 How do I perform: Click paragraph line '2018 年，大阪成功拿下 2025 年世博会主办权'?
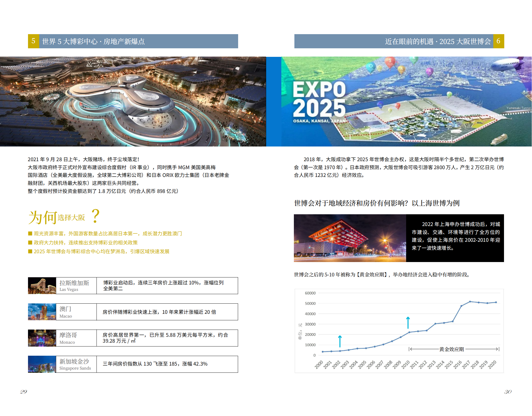(x=404, y=159)
